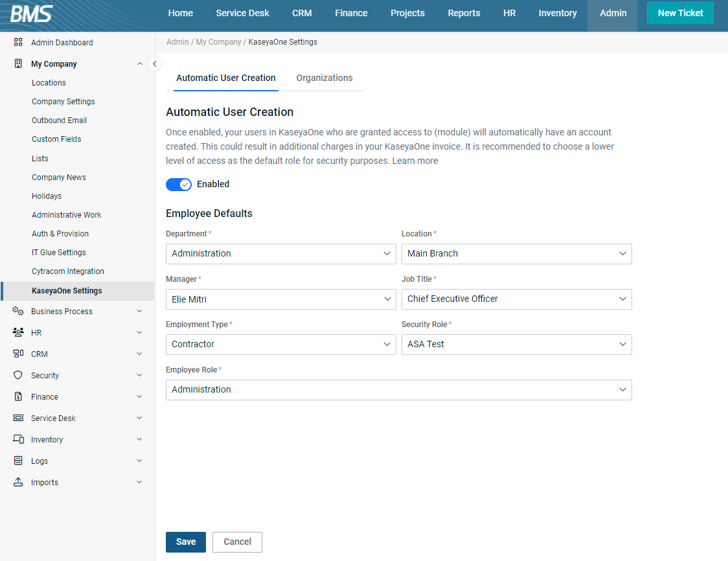This screenshot has height=561, width=728.
Task: Open Administrative Work in the sidebar
Action: pos(67,214)
